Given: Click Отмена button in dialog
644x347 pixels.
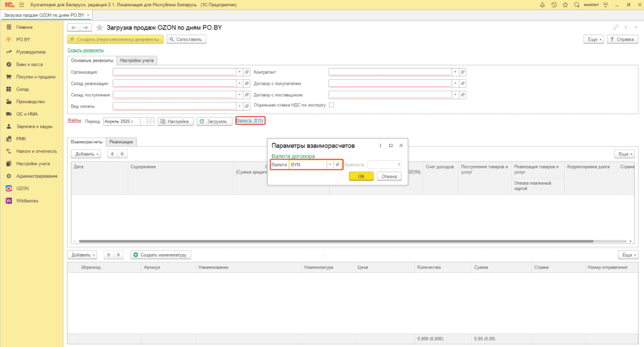Looking at the screenshot, I should (x=389, y=176).
